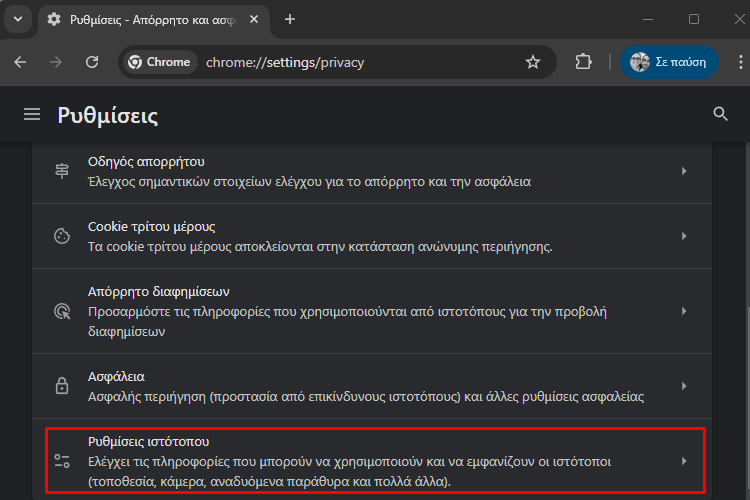The image size is (750, 500).
Task: Expand Οδηγός απορρήτου with its chevron
Action: (x=684, y=171)
